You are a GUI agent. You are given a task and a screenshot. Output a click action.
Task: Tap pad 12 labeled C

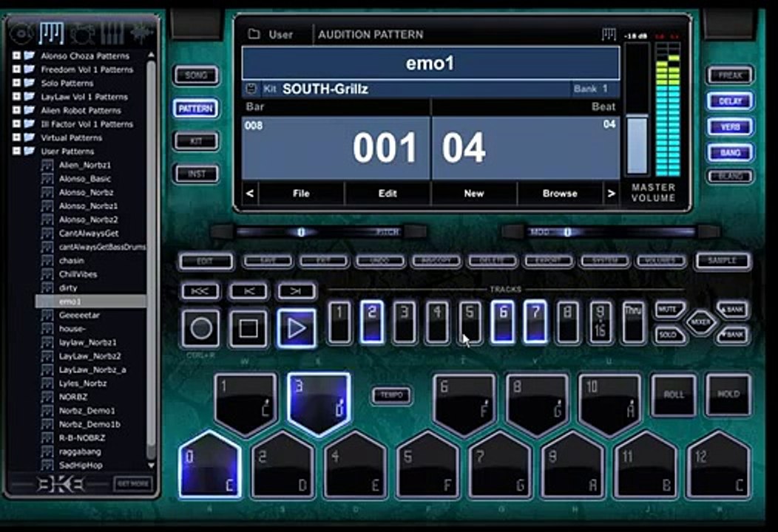pyautogui.click(x=719, y=465)
